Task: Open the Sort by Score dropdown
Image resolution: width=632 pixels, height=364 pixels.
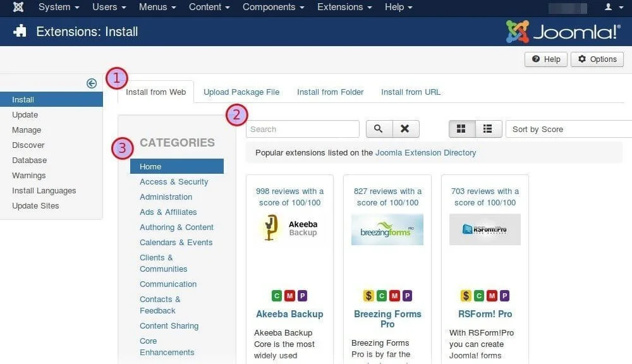Action: 569,129
